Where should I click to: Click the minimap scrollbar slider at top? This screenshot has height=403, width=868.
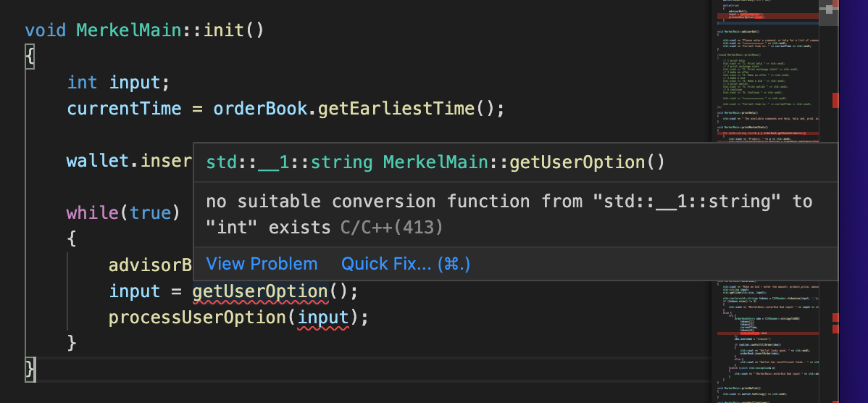[x=829, y=12]
